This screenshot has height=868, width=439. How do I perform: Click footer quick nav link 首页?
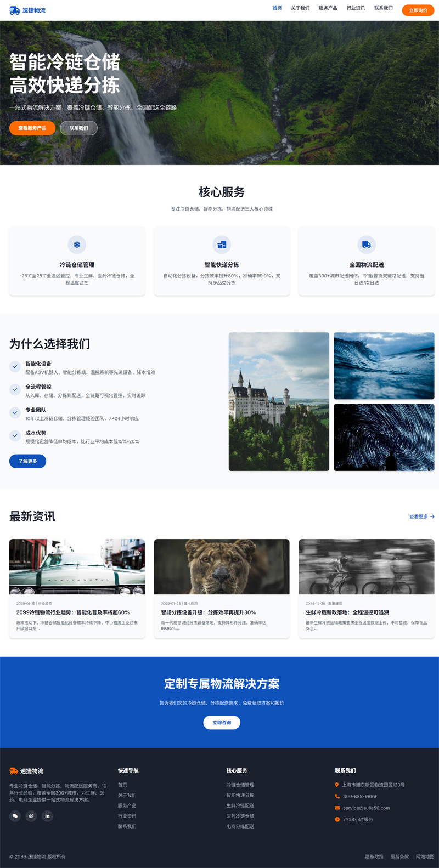(122, 785)
